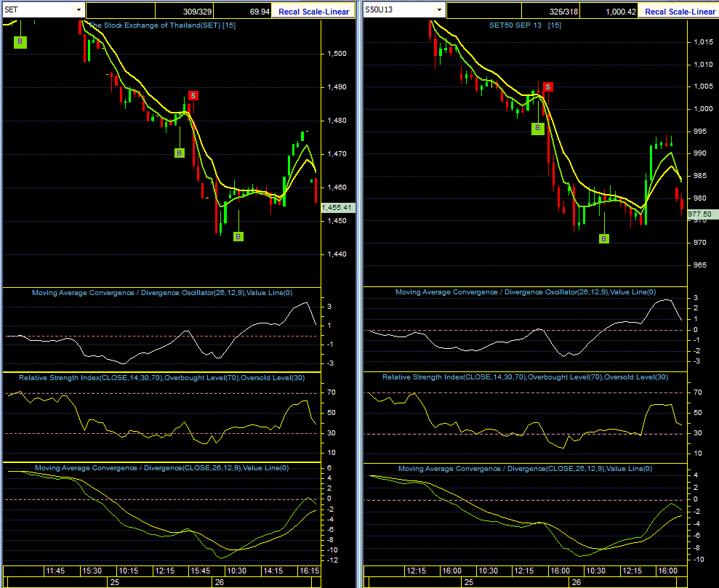Select MACD(CLOSE,26,12,9) label in SET panel
This screenshot has height=588, width=719.
click(162, 468)
